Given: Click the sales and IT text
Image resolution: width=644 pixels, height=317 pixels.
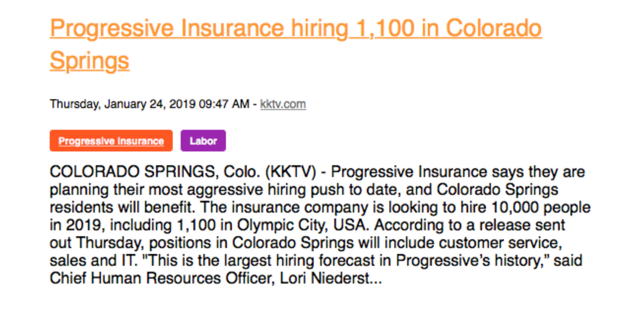Looking at the screenshot, I should (x=94, y=260).
